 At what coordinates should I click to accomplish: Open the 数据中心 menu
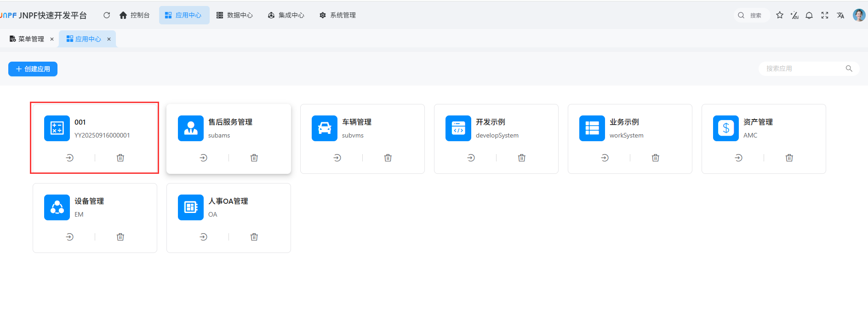click(x=234, y=15)
